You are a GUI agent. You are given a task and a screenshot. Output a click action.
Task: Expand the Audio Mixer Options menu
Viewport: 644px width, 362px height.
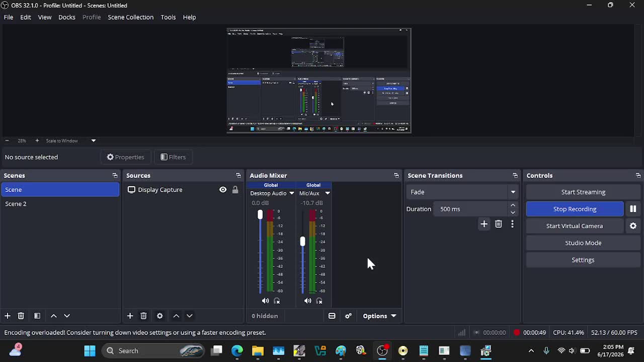coord(379,316)
